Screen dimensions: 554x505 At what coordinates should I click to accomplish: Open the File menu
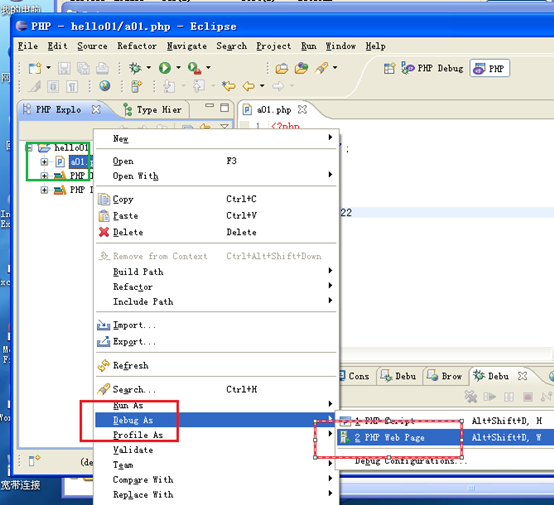click(28, 46)
